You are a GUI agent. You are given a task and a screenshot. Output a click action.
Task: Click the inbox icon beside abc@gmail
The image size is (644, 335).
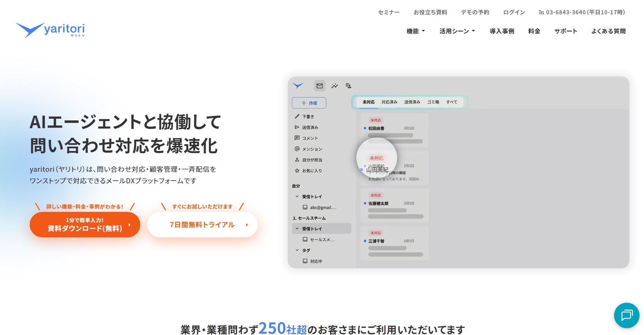(305, 207)
